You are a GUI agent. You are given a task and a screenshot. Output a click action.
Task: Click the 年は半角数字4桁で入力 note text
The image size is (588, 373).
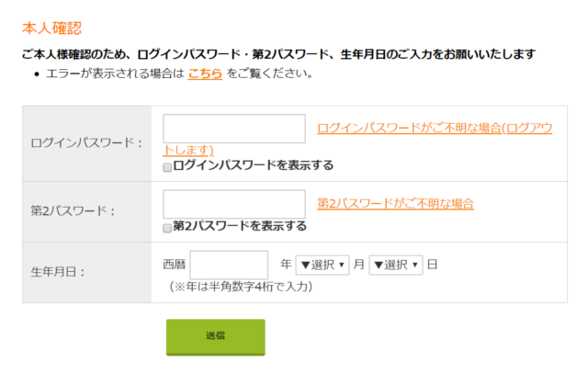[x=241, y=287]
